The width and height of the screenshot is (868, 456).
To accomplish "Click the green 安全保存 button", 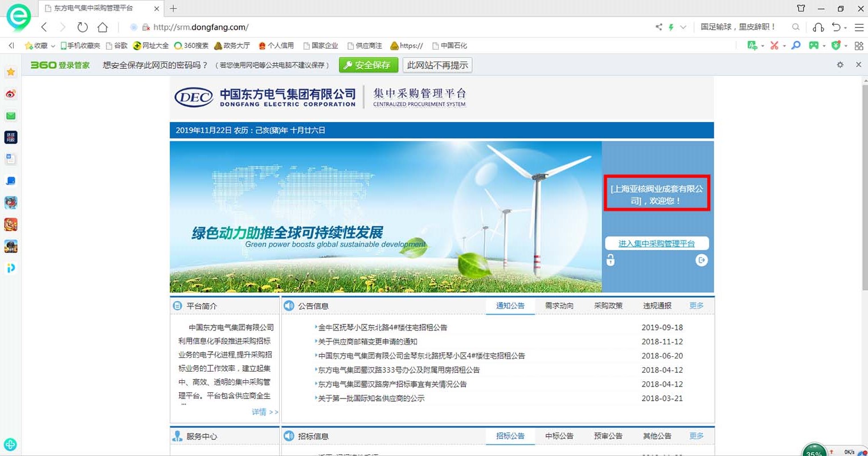I will pos(368,65).
